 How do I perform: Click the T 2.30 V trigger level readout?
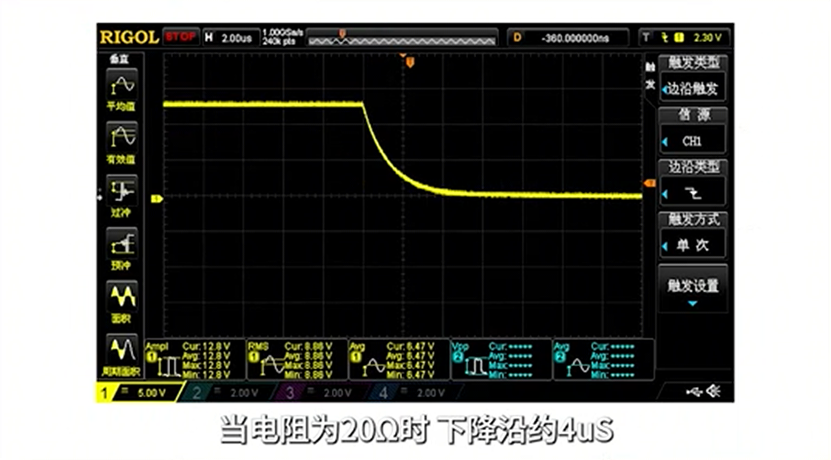tap(684, 38)
